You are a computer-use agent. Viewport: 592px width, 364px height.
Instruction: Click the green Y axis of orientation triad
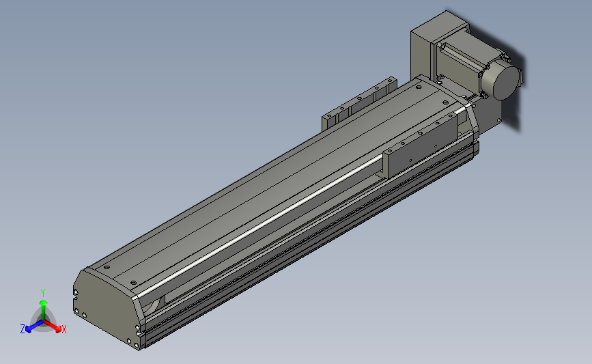point(43,307)
